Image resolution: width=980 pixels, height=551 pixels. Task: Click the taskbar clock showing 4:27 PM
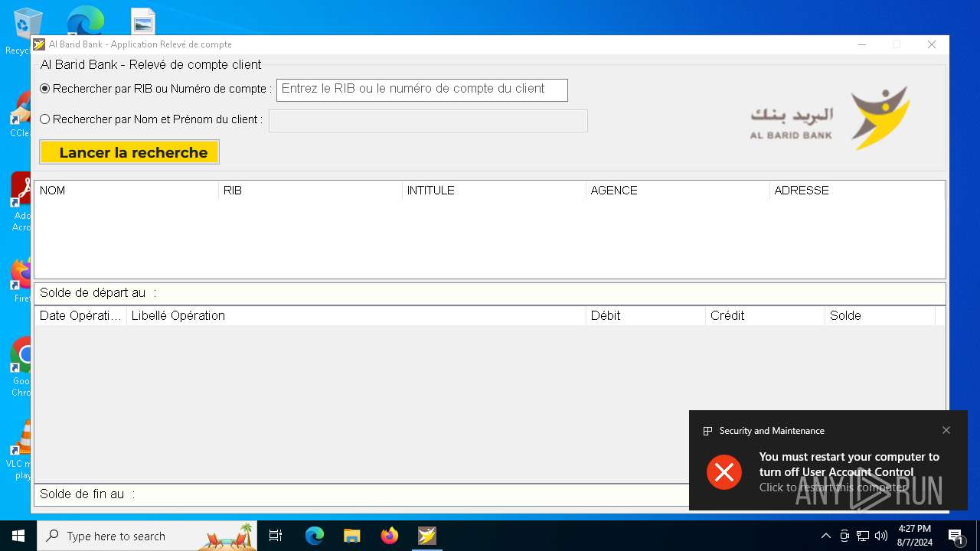915,536
